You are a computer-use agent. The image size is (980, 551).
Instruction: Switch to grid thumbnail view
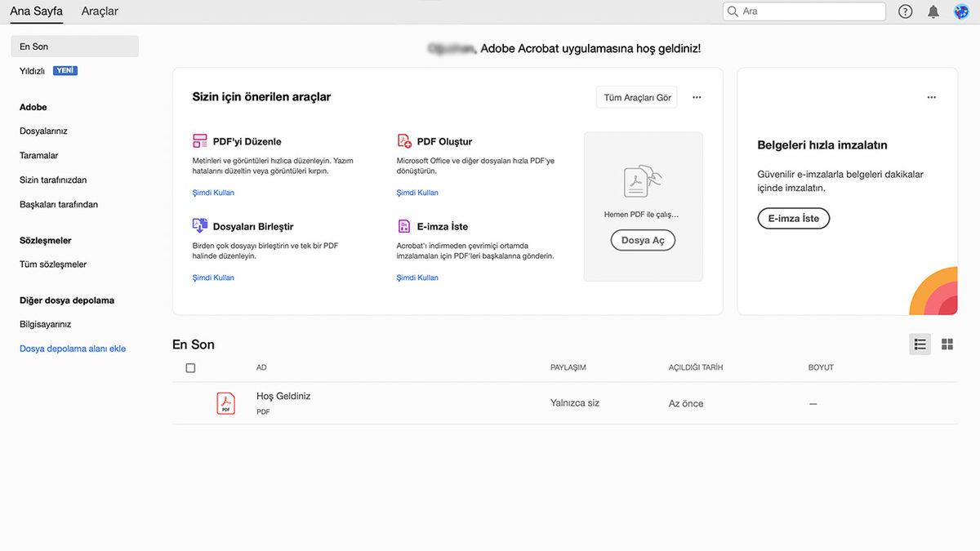point(947,344)
